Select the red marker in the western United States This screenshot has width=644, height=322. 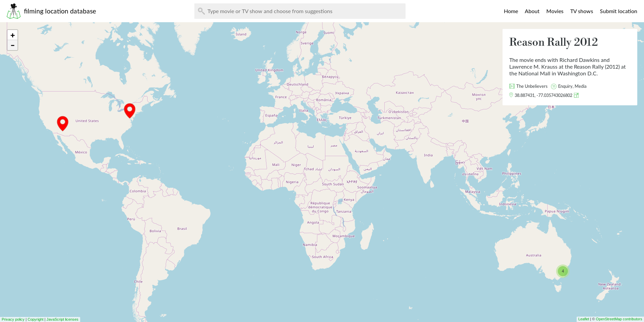click(63, 123)
